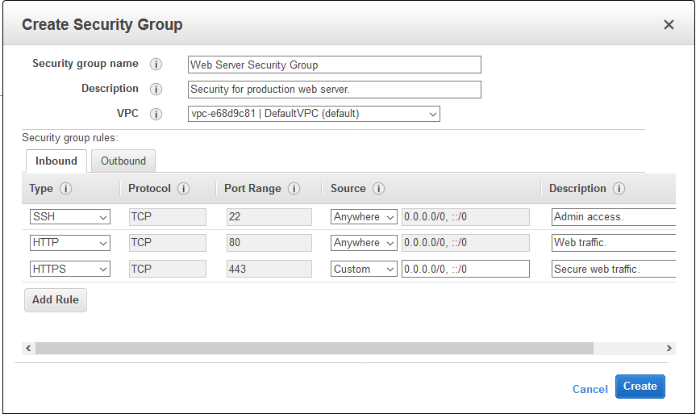Click the scrollbar left arrow

(x=28, y=348)
